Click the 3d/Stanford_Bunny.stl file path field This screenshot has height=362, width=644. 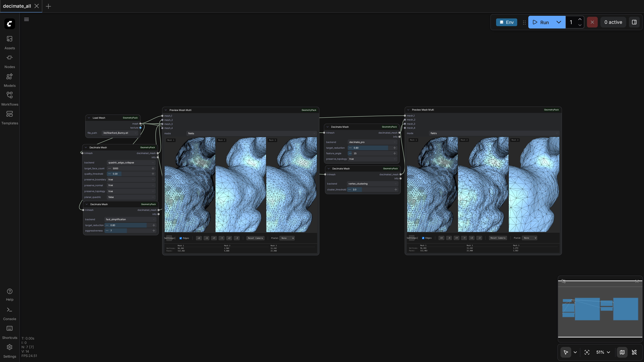tap(120, 133)
